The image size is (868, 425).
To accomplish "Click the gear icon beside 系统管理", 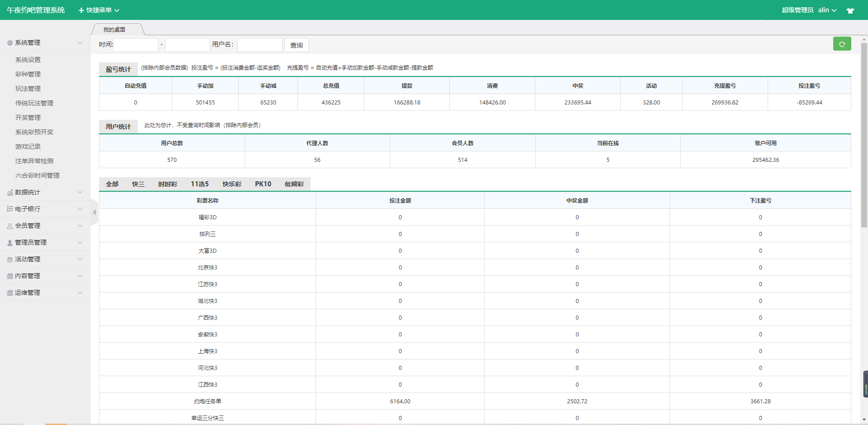I will [x=10, y=43].
